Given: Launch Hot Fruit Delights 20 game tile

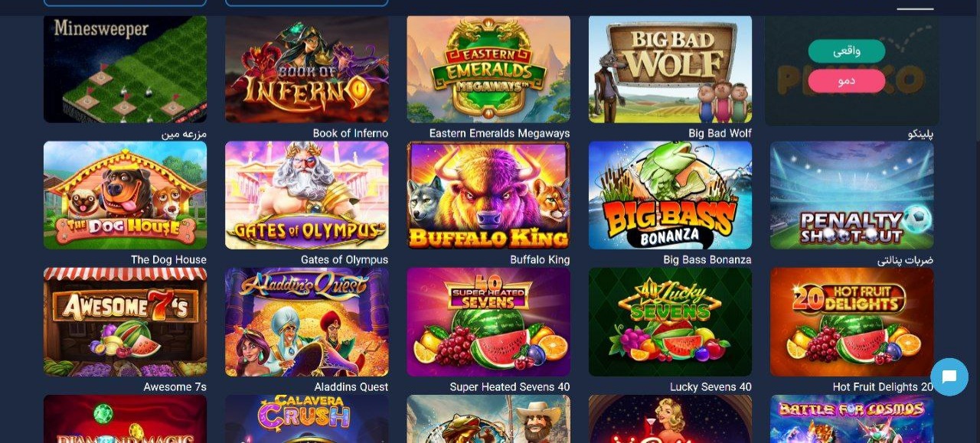Looking at the screenshot, I should coord(852,321).
